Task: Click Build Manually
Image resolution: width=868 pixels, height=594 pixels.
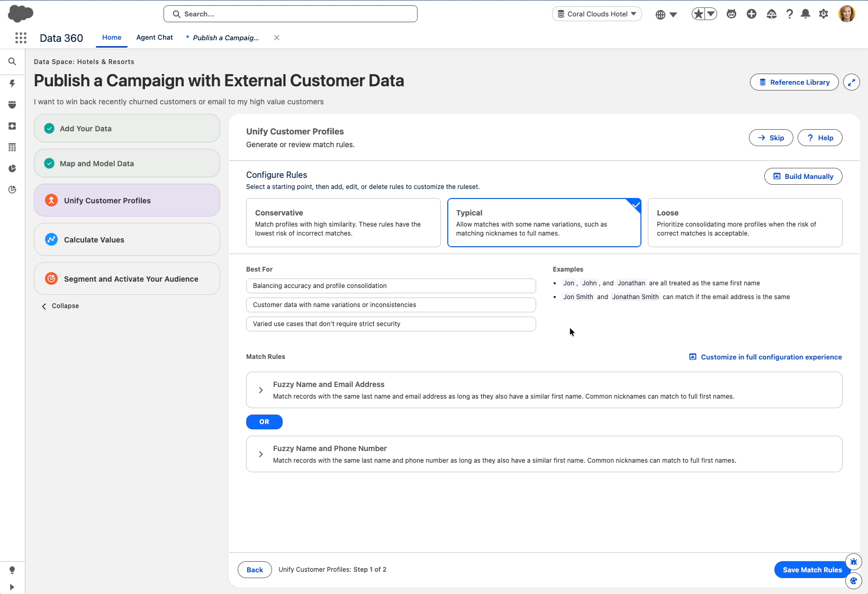Action: click(x=803, y=176)
